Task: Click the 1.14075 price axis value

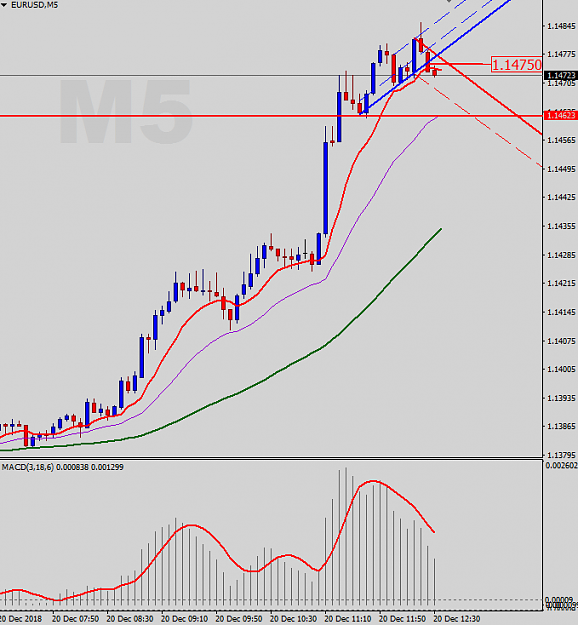Action: point(562,341)
